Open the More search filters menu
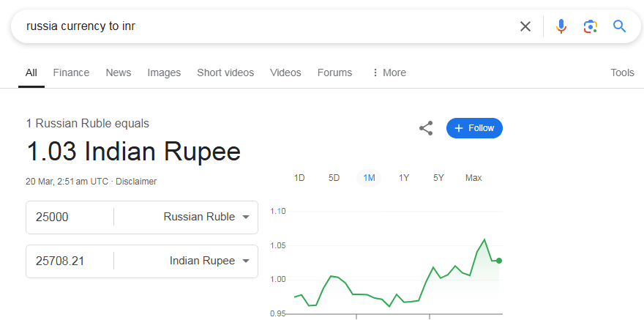 pyautogui.click(x=389, y=72)
